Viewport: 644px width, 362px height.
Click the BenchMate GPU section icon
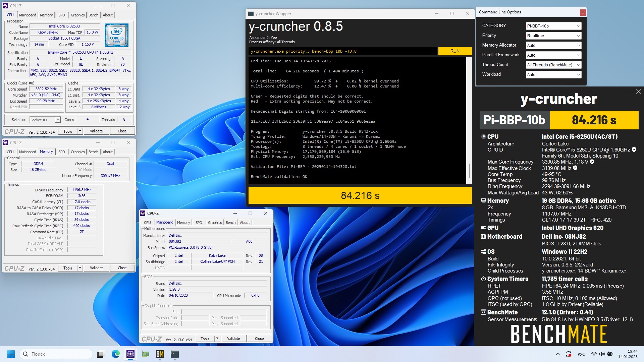483,228
